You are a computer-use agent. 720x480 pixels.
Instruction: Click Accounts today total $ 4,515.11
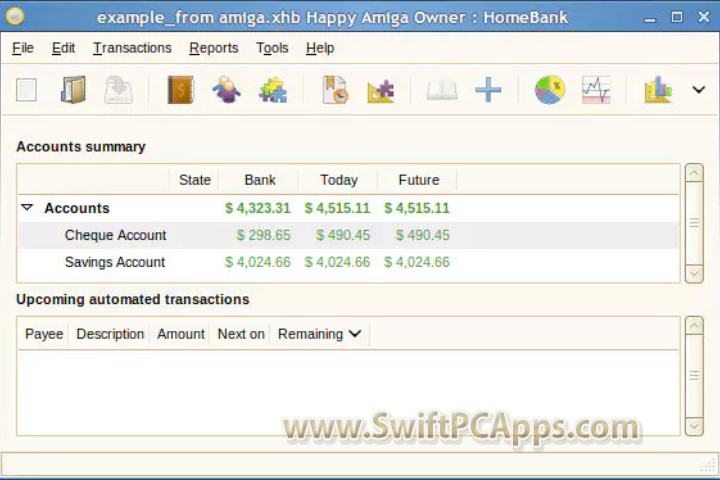click(337, 208)
